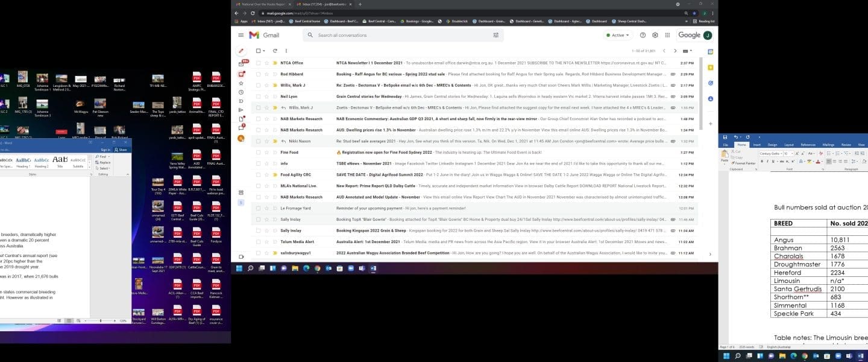Show Gmail search options filter icon
Viewport: 868px width, 362px height.
pyautogui.click(x=496, y=35)
